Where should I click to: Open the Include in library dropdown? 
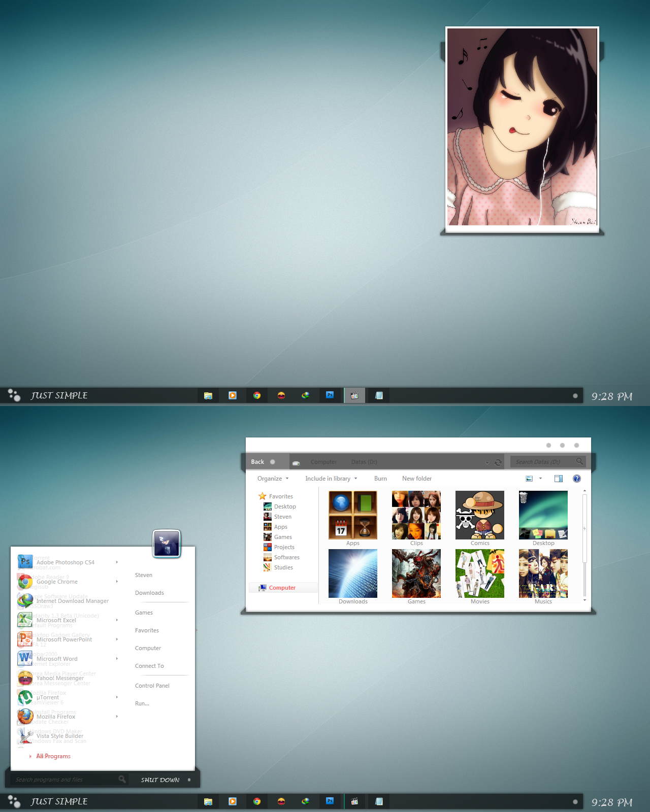(x=331, y=479)
